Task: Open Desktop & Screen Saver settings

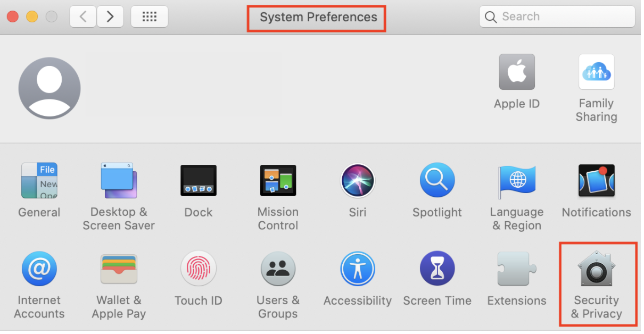Action: [x=119, y=181]
